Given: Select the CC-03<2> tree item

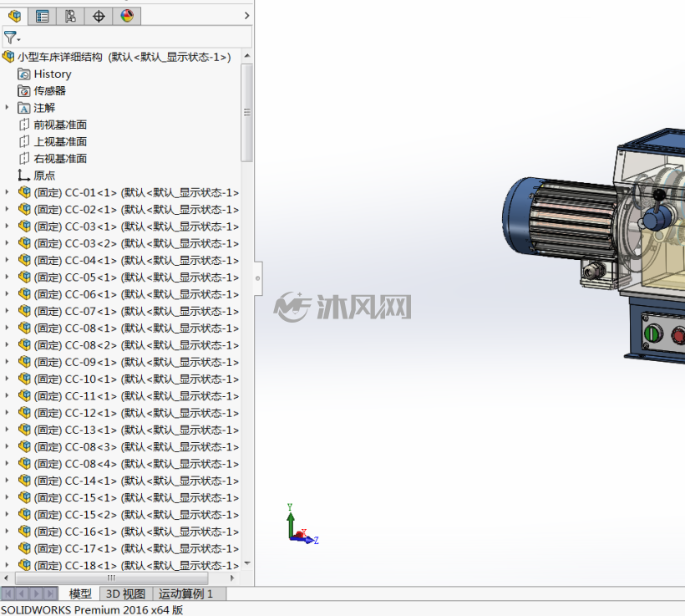Looking at the screenshot, I should coord(136,243).
